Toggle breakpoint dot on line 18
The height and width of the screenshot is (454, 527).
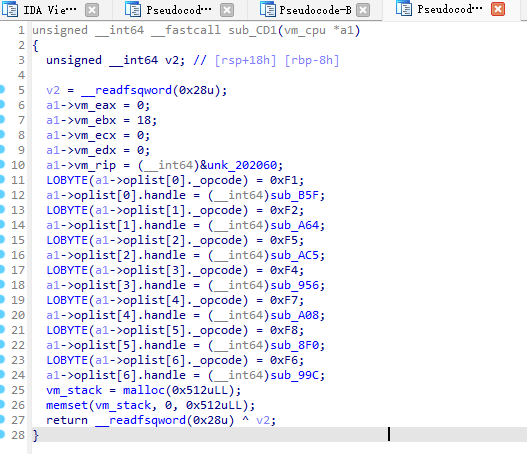(x=2, y=284)
